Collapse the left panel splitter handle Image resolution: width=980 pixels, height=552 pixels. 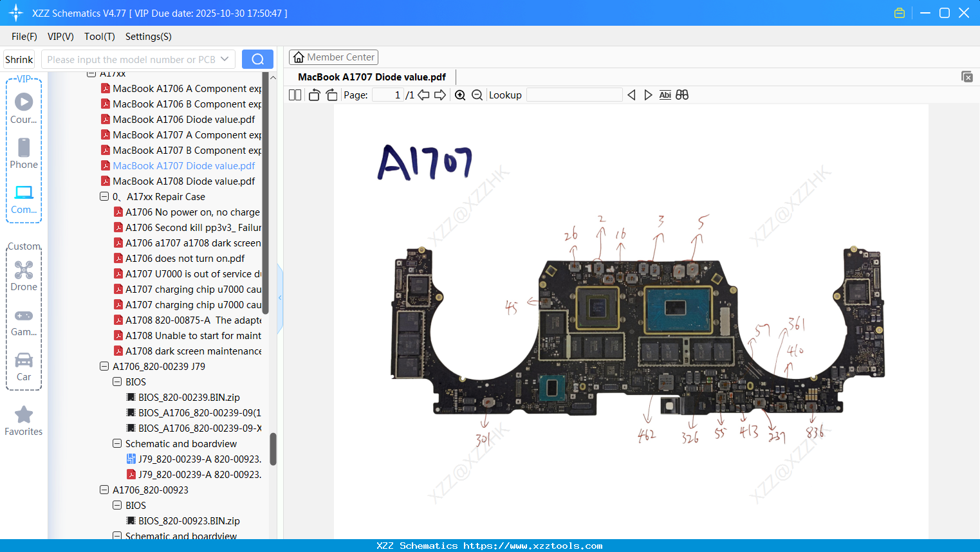tap(280, 297)
